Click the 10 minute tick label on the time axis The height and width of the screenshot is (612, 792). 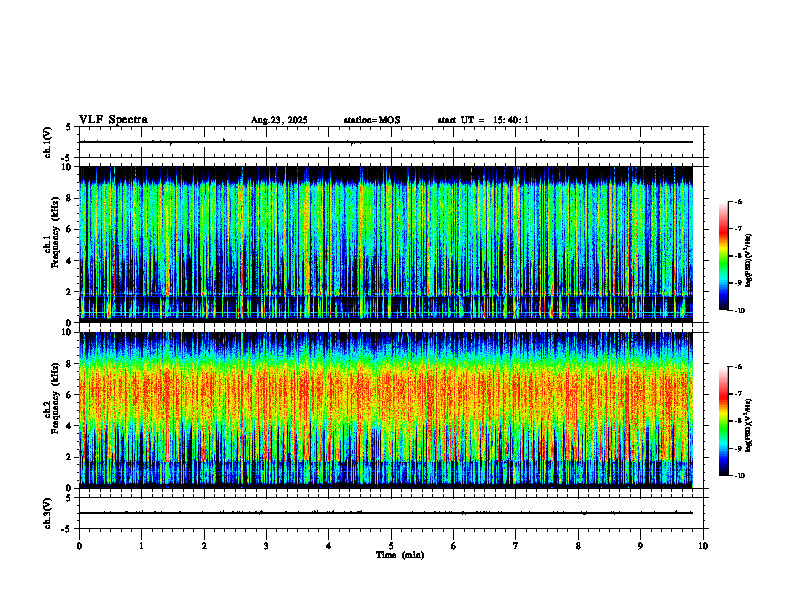pos(703,546)
